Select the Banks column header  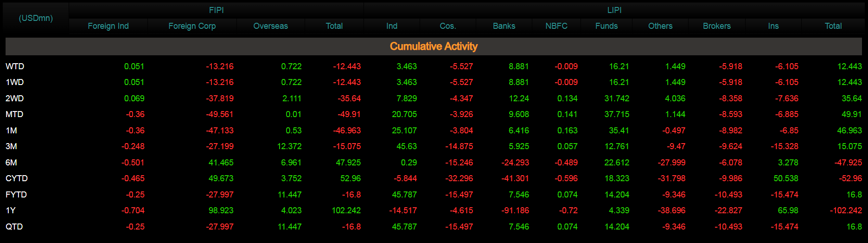coord(504,26)
